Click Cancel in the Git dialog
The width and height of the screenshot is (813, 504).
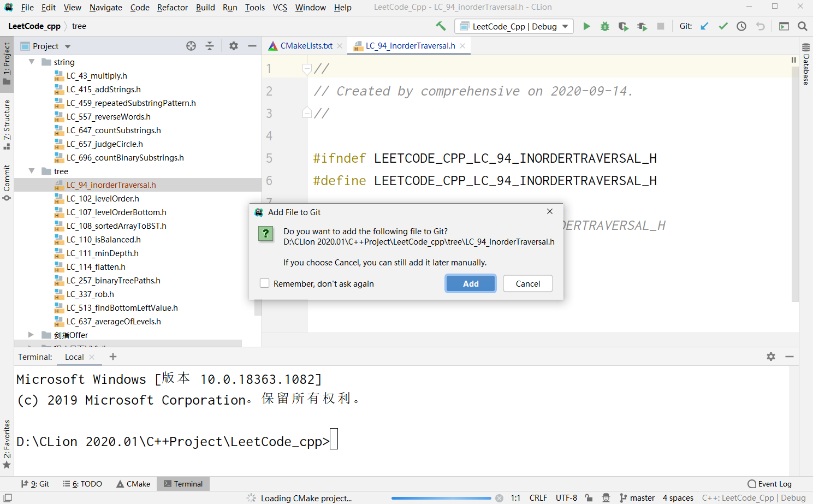pos(528,283)
